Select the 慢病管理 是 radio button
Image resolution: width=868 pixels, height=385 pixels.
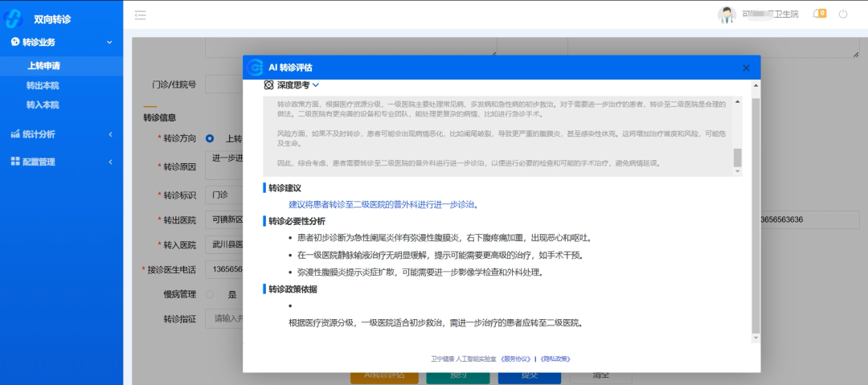tap(210, 294)
